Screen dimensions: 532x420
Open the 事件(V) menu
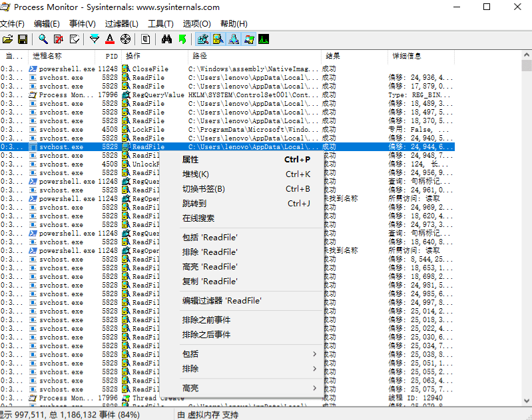click(x=83, y=24)
